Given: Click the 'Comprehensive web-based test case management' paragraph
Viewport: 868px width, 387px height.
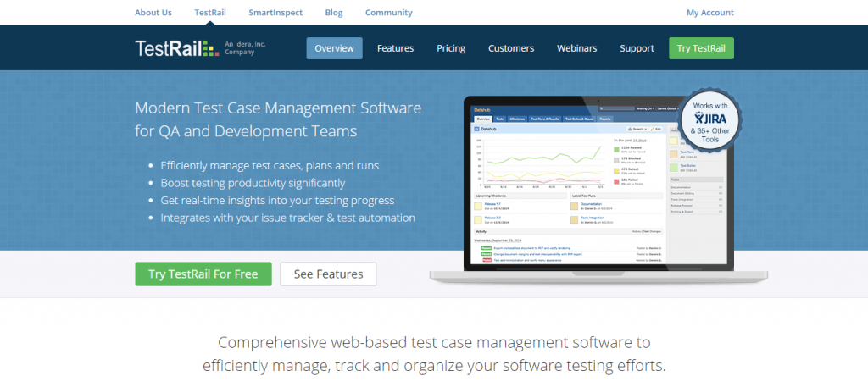Looking at the screenshot, I should click(x=434, y=354).
